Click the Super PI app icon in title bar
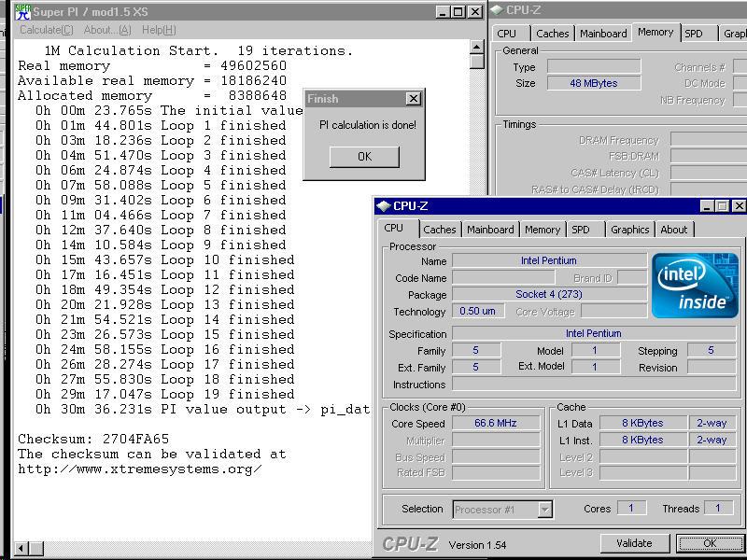This screenshot has width=747, height=560. (22, 11)
